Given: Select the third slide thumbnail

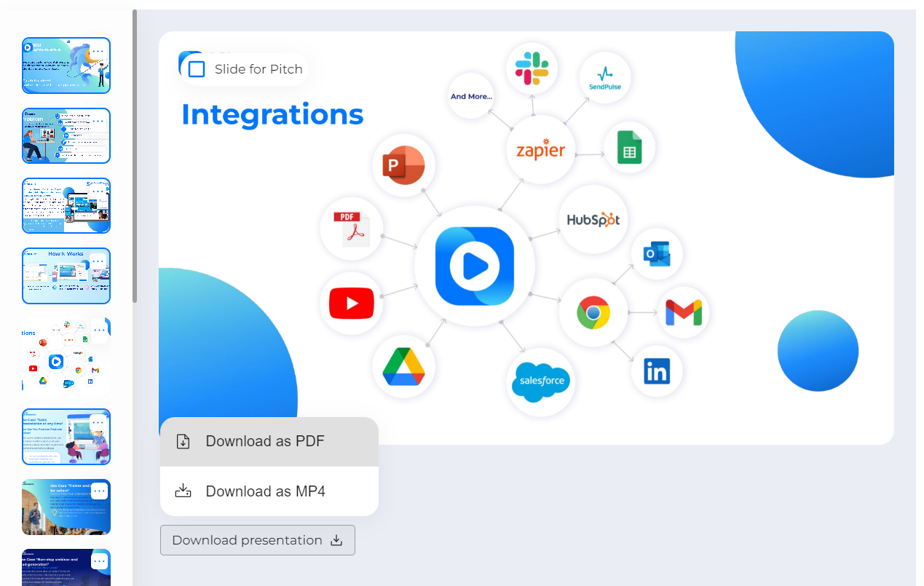Looking at the screenshot, I should 66,205.
